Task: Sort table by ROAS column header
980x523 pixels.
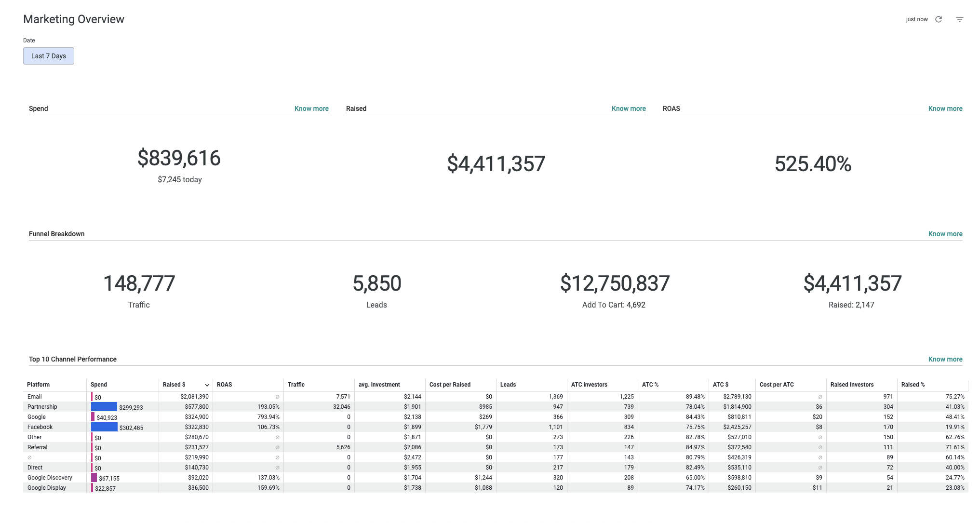Action: coord(225,385)
